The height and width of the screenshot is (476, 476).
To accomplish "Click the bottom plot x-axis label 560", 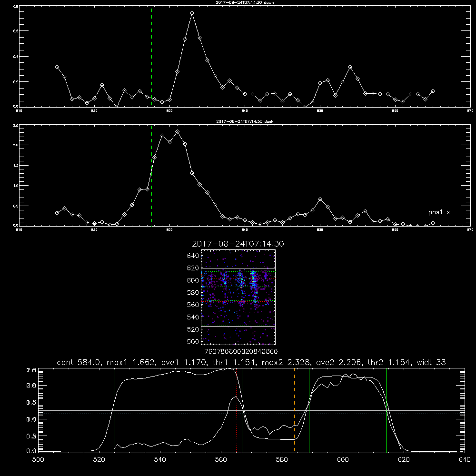I will [x=221, y=460].
